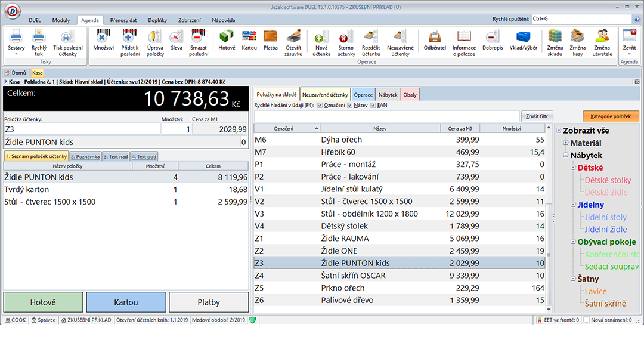Open the 2. Poznámka tab
This screenshot has width=644, height=346.
[x=85, y=156]
